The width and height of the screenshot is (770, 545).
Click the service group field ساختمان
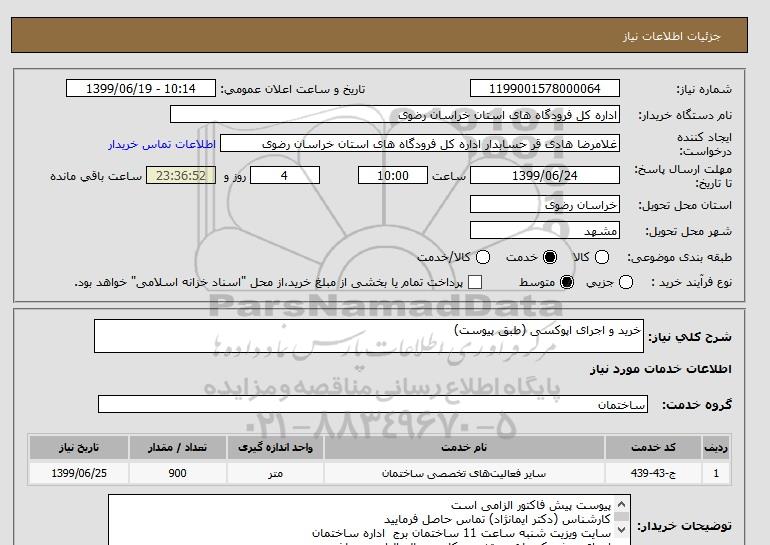[373, 405]
